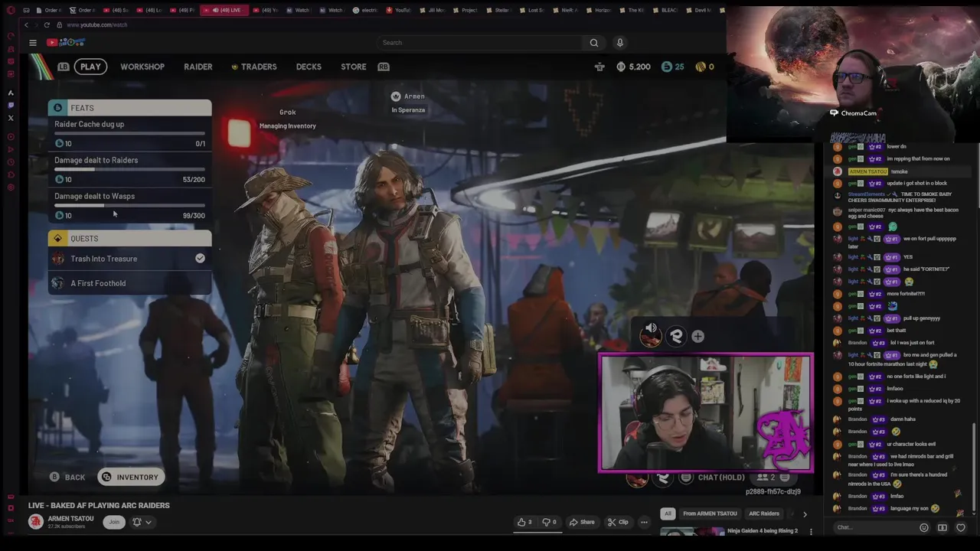The image size is (980, 551).
Task: Click the address bar URL
Action: [96, 24]
